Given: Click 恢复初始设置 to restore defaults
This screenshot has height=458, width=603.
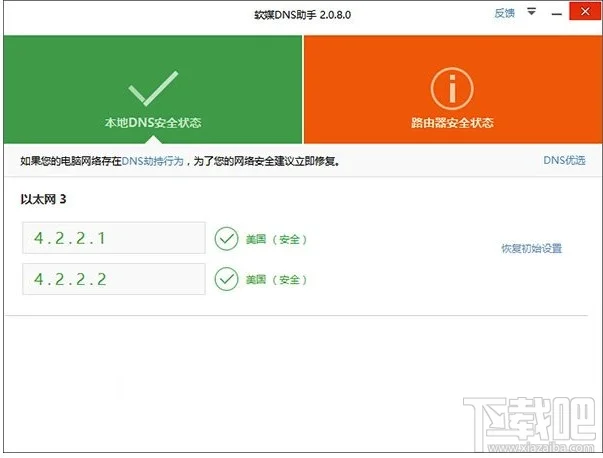Looking at the screenshot, I should click(x=531, y=248).
